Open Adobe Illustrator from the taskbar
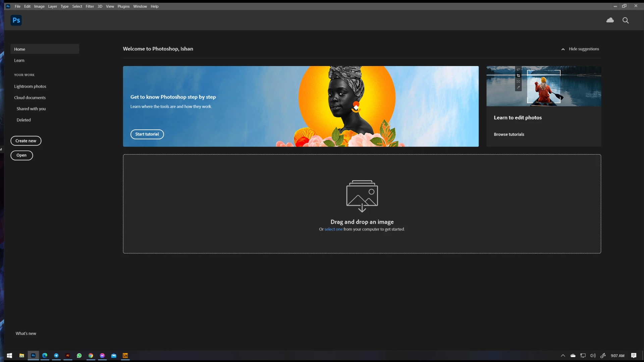Image resolution: width=644 pixels, height=362 pixels. tap(68, 356)
